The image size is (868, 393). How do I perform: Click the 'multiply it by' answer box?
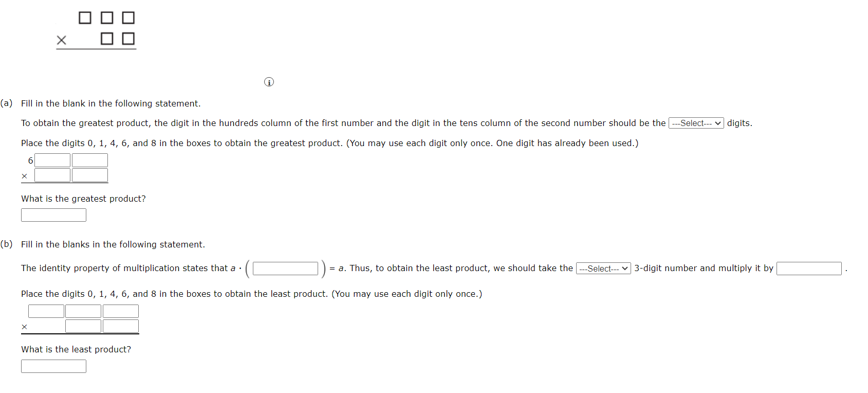pos(809,268)
